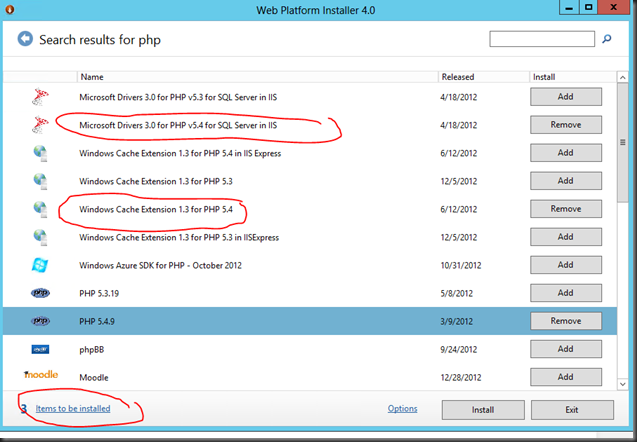Click release date 12/28/2012
This screenshot has width=637, height=442.
(x=461, y=377)
